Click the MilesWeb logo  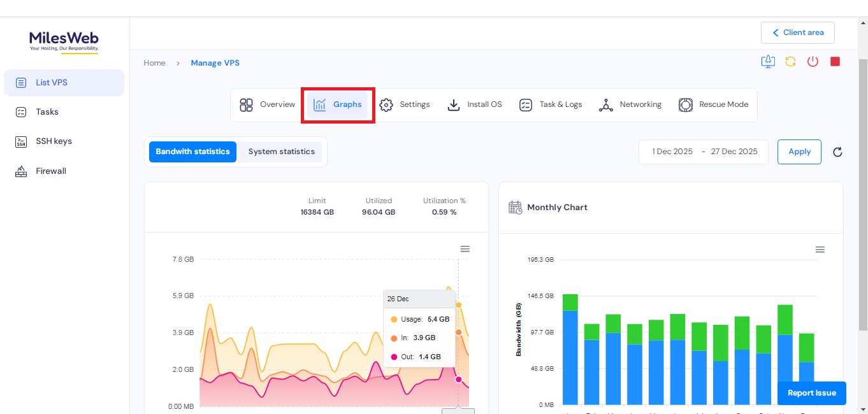pos(64,41)
